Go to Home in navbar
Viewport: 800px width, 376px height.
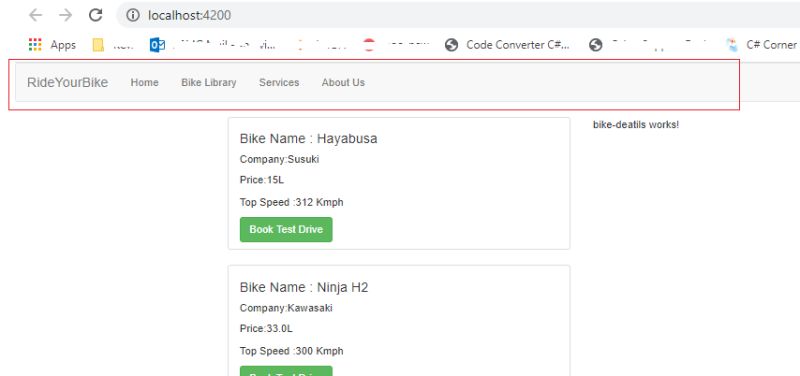(144, 82)
